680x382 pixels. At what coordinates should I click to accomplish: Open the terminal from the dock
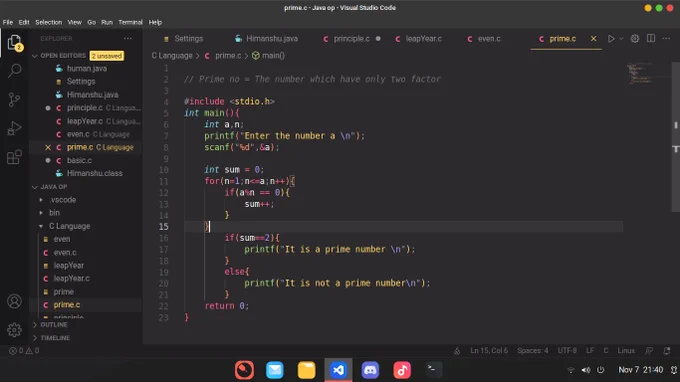[433, 370]
